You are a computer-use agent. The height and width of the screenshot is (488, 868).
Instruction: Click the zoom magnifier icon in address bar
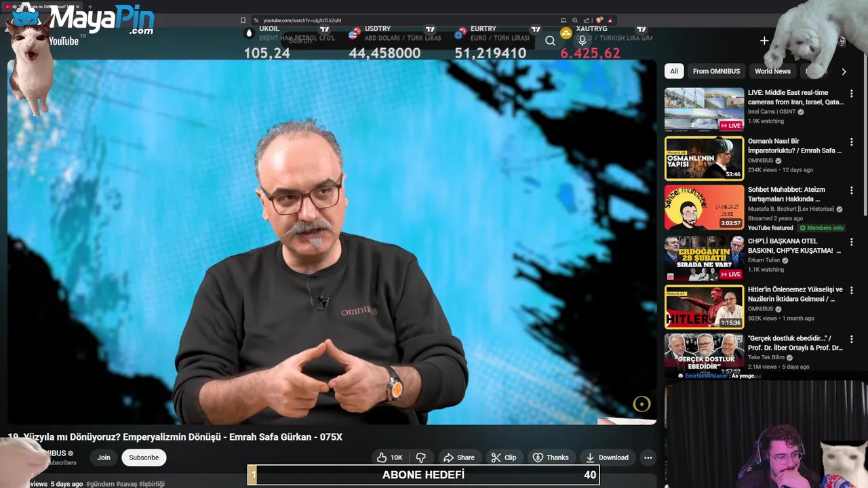point(575,20)
